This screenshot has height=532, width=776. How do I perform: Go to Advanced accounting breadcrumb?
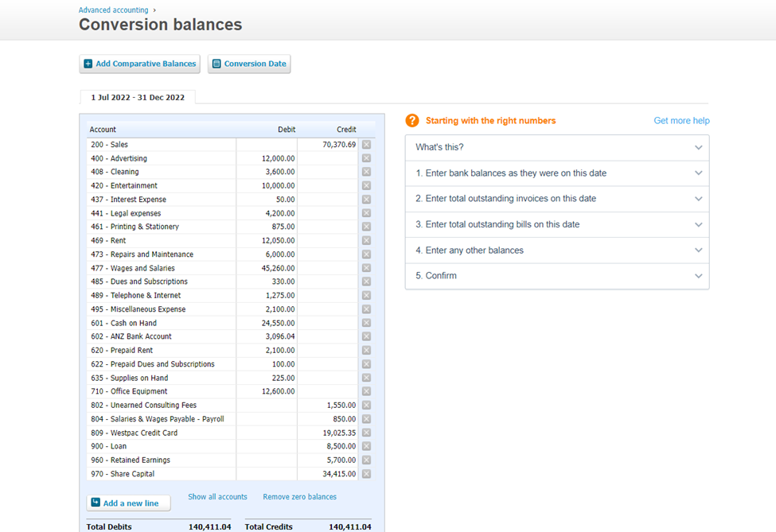coord(113,10)
